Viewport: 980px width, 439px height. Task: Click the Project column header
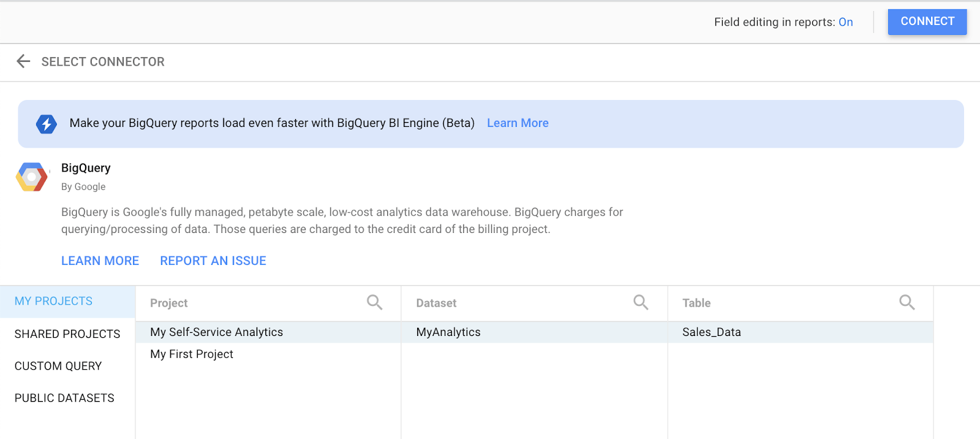coord(169,303)
